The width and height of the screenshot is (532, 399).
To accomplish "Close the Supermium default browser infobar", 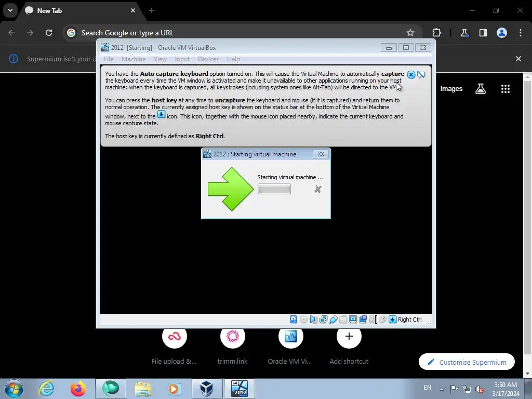I will pos(518,59).
